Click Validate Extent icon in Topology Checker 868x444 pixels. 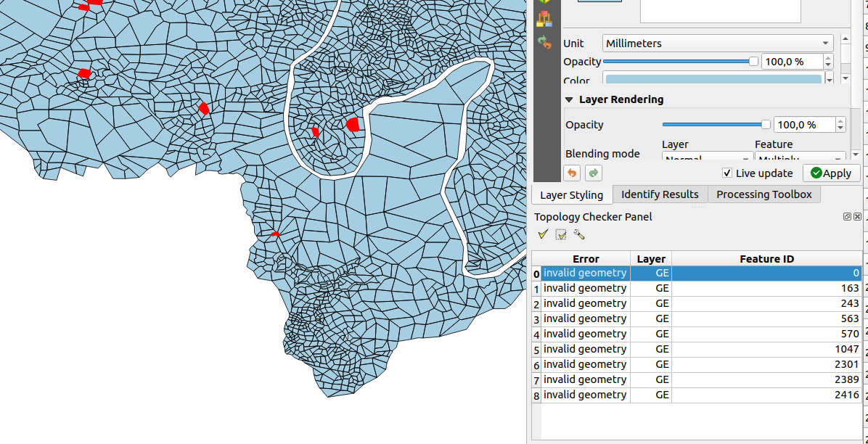coord(560,234)
